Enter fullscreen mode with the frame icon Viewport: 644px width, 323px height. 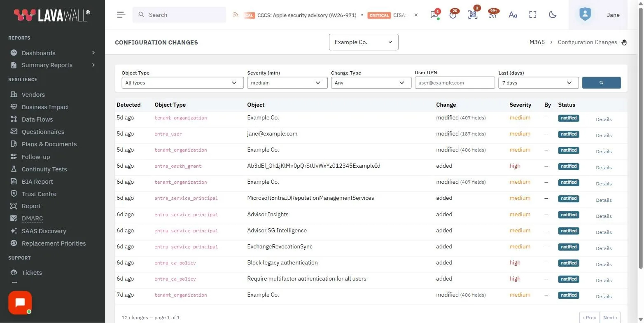533,15
